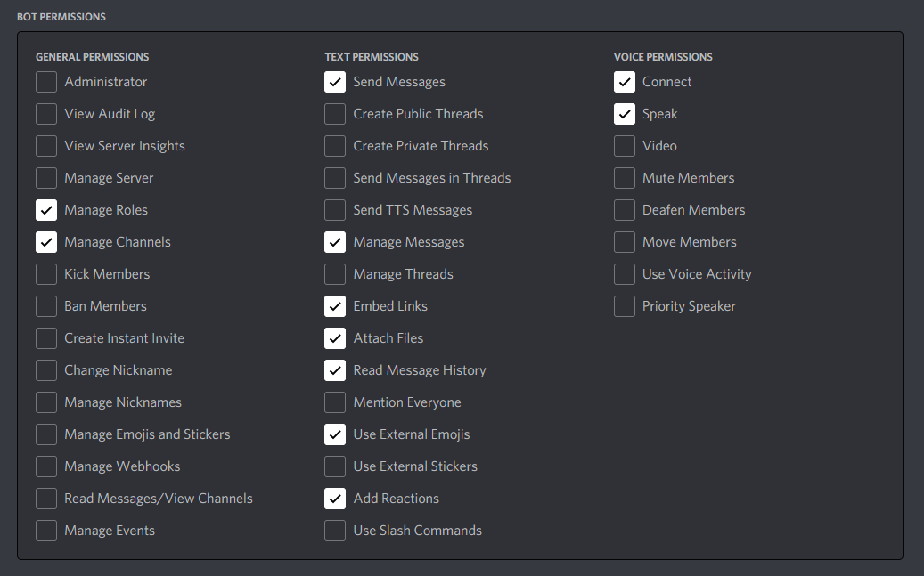Enable Create Public Threads

[334, 114]
